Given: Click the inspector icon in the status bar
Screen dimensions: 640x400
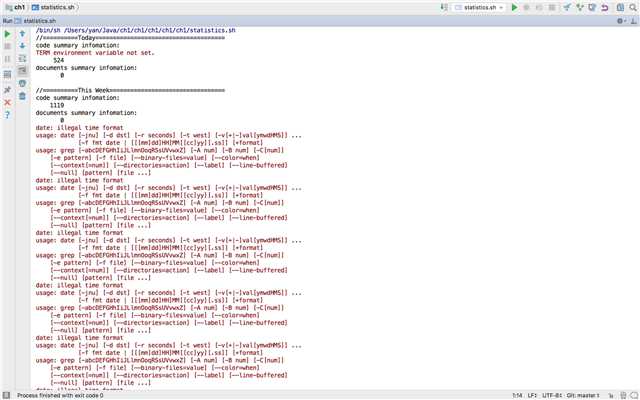Looking at the screenshot, I should [623, 395].
